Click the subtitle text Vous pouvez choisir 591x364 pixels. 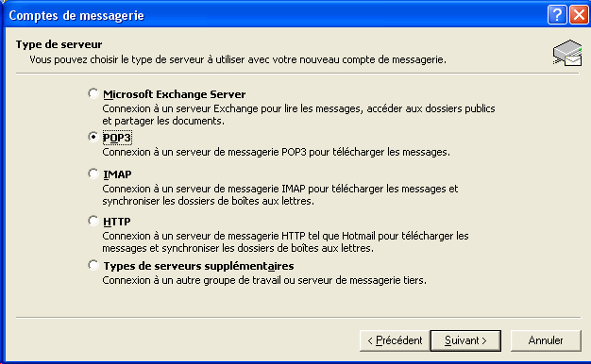pos(238,59)
